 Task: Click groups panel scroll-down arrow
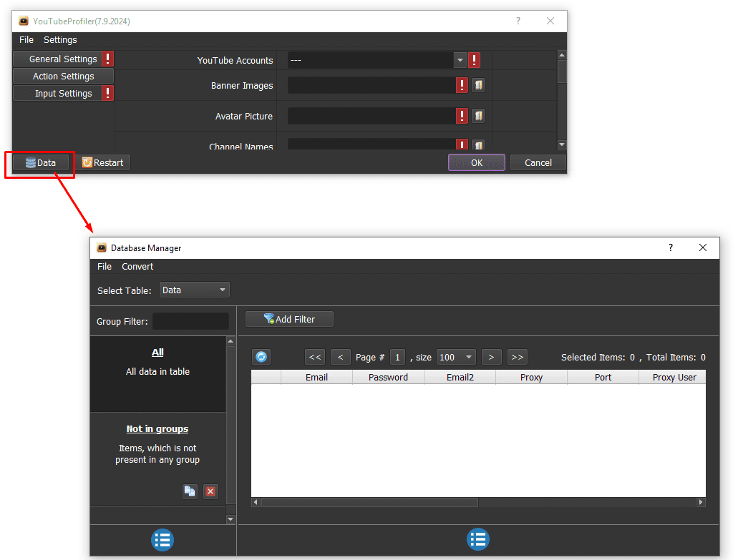click(230, 519)
